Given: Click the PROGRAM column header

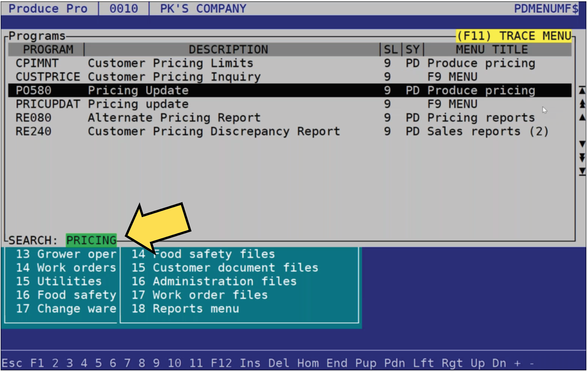Looking at the screenshot, I should (48, 49).
